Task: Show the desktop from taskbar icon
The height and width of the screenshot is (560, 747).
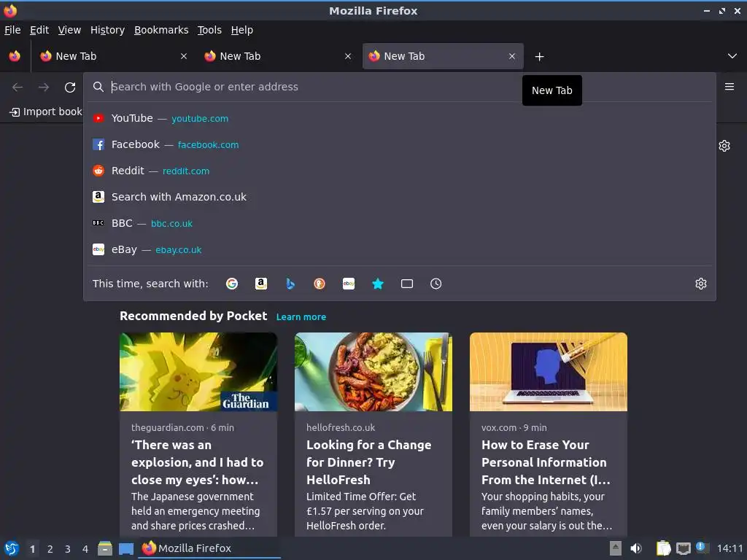Action: point(126,549)
